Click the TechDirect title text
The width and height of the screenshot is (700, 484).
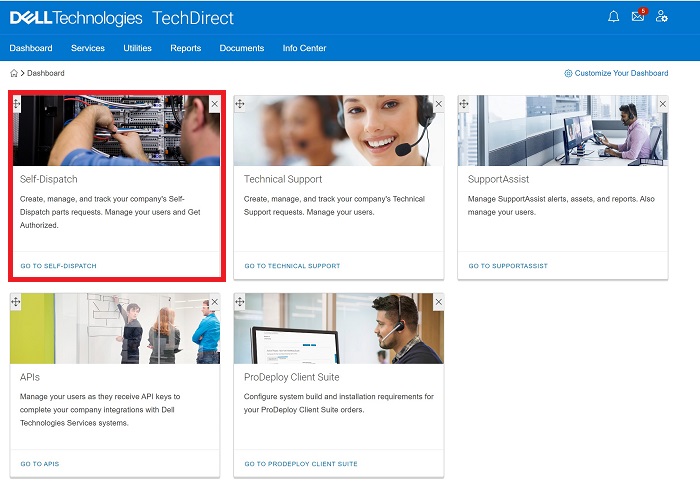click(x=193, y=18)
